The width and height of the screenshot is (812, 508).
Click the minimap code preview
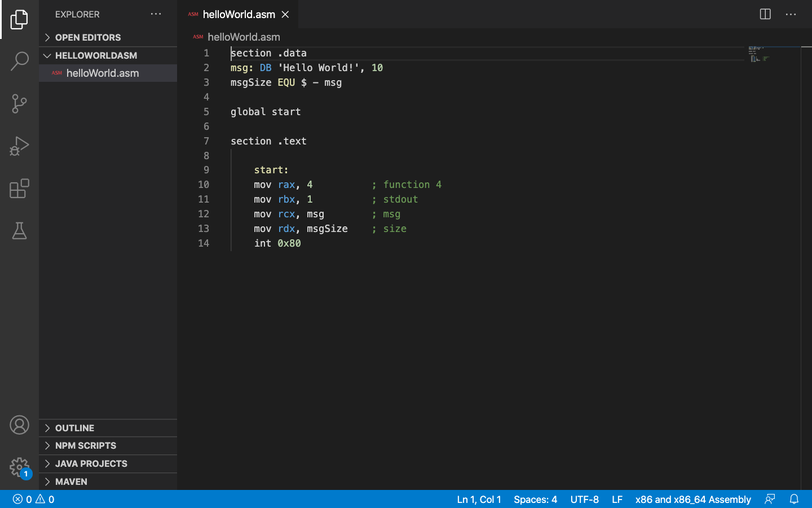[759, 54]
